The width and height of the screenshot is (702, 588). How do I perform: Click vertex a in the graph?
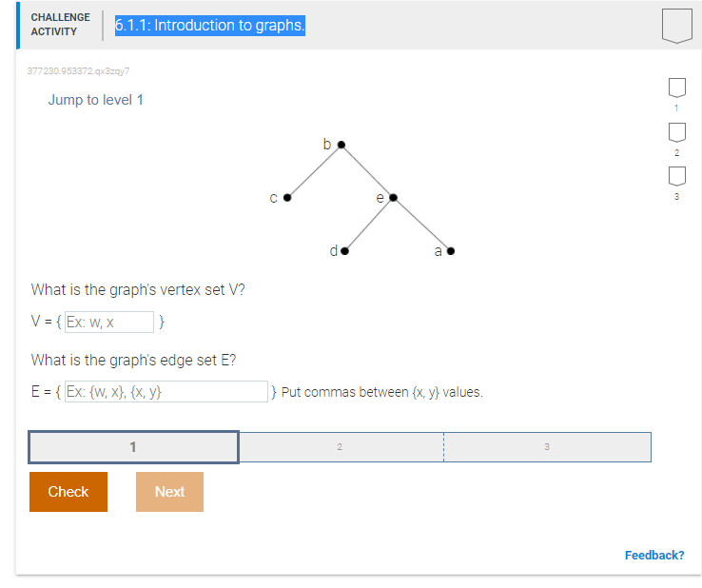pos(450,251)
